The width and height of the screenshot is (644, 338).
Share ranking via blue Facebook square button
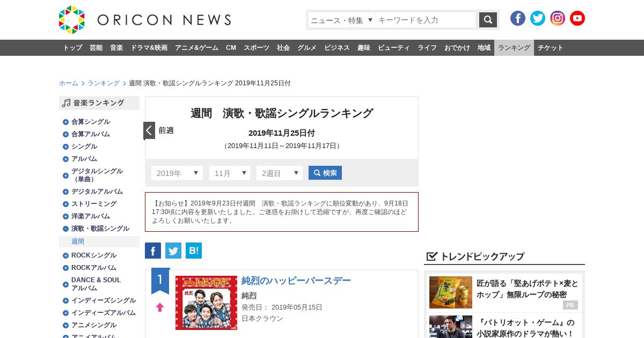click(x=153, y=251)
